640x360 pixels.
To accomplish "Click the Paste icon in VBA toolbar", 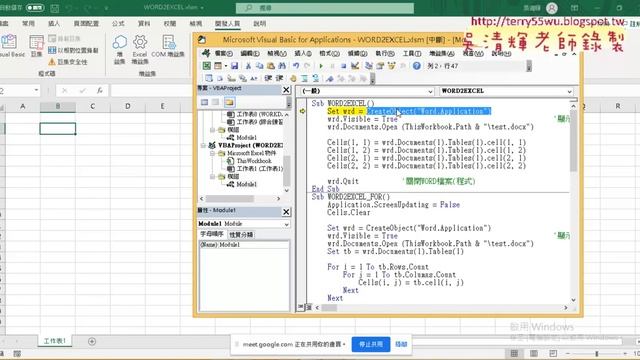I will [x=270, y=66].
